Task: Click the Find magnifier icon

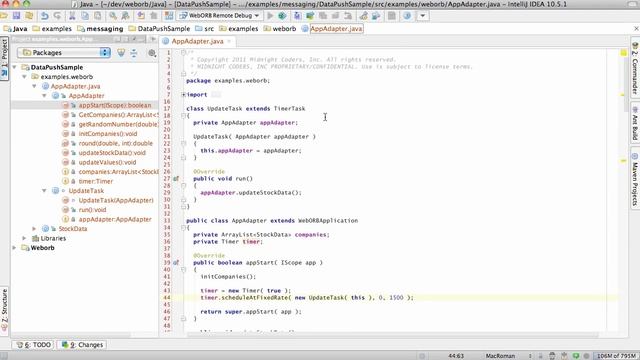Action: pos(113,16)
